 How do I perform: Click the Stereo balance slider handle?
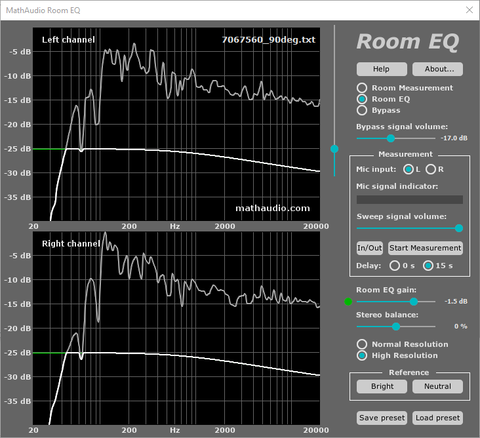pos(396,326)
